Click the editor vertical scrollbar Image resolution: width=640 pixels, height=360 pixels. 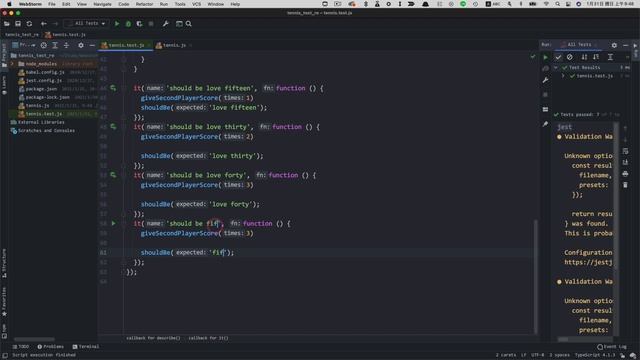tap(536, 277)
